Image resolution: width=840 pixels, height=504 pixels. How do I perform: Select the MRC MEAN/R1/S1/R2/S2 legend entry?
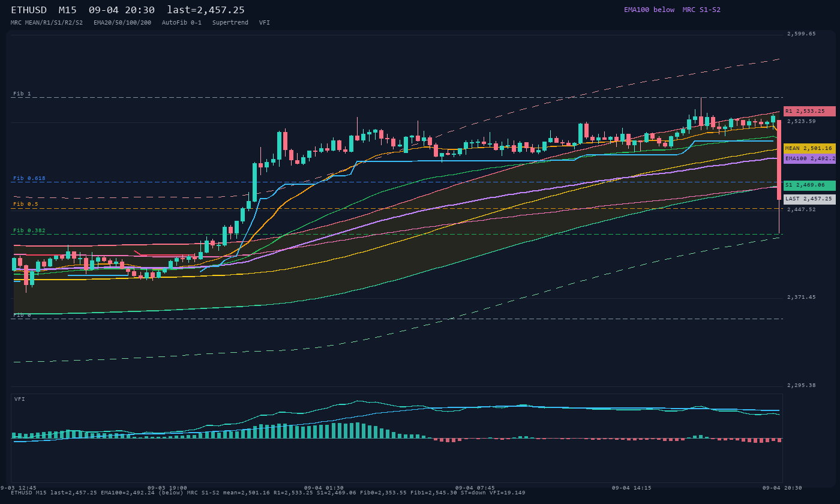(x=47, y=23)
